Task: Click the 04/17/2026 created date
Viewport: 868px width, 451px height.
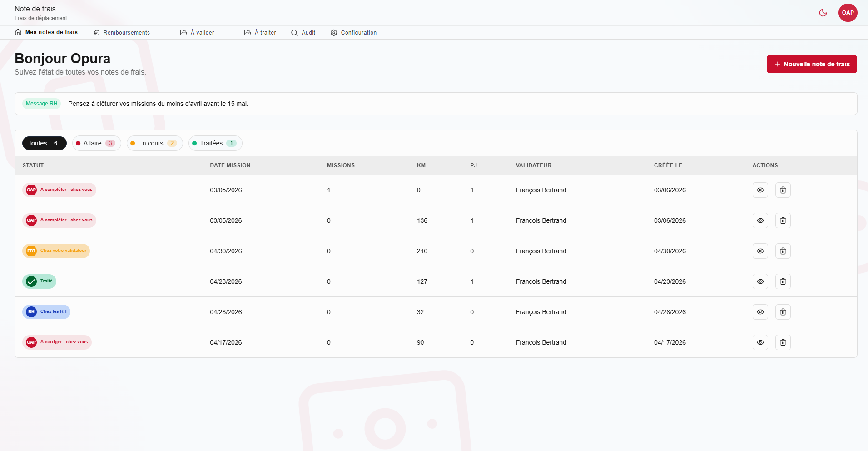Action: pyautogui.click(x=670, y=342)
